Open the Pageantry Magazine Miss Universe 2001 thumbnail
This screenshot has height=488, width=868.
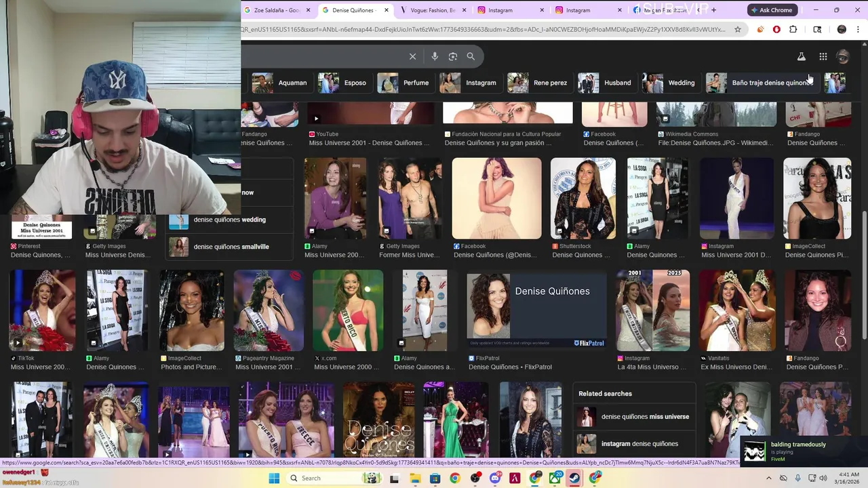coord(269,310)
